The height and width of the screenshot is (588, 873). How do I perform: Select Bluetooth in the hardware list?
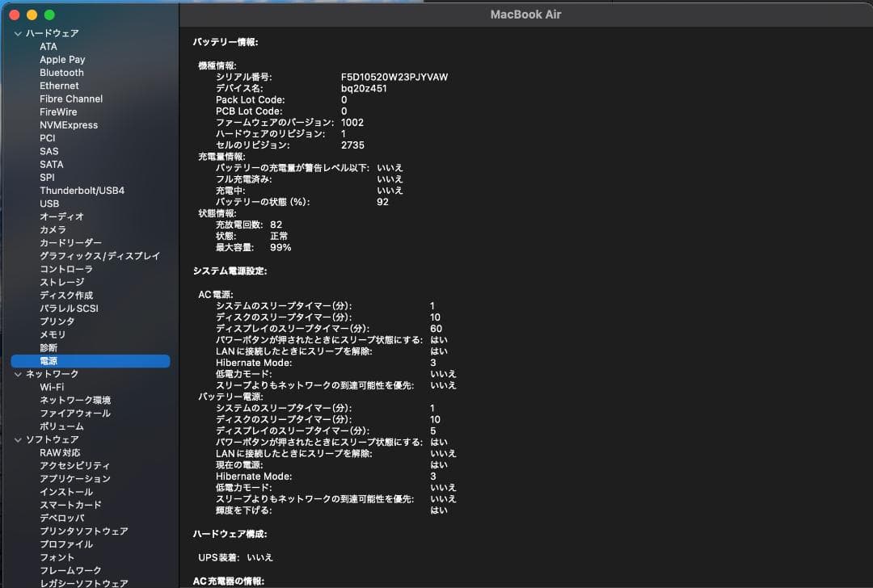point(61,73)
